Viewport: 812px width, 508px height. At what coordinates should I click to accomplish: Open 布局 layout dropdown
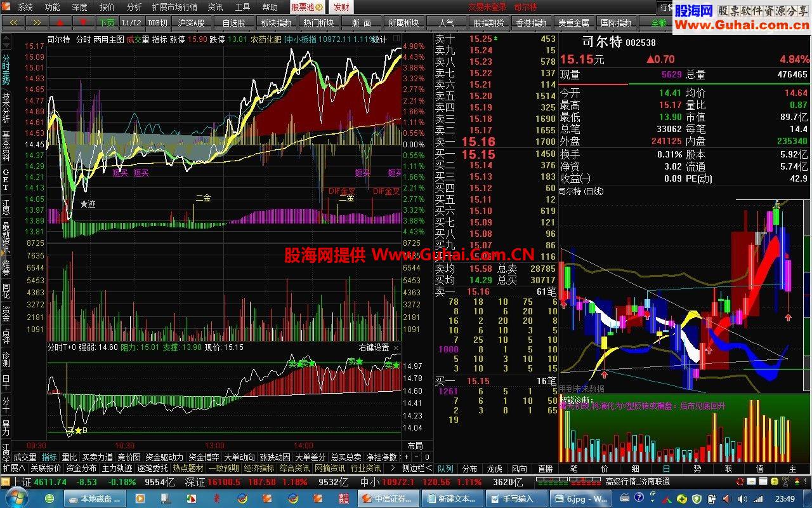click(x=415, y=446)
